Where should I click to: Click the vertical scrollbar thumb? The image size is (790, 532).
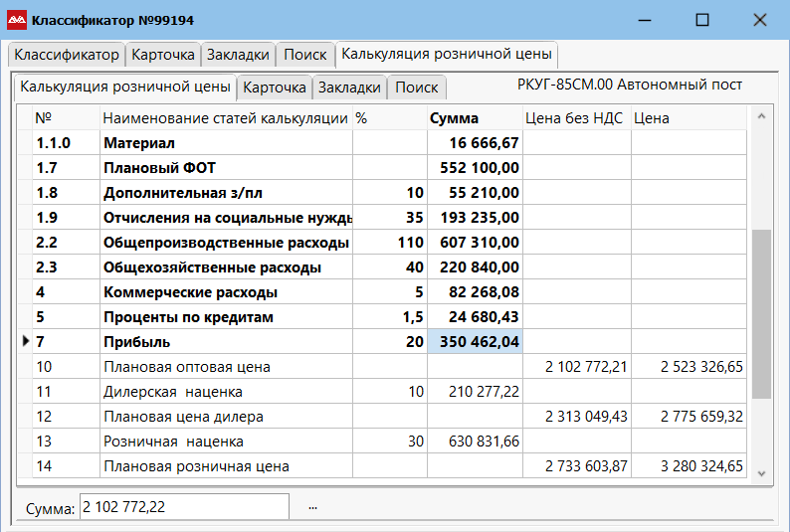tap(761, 313)
